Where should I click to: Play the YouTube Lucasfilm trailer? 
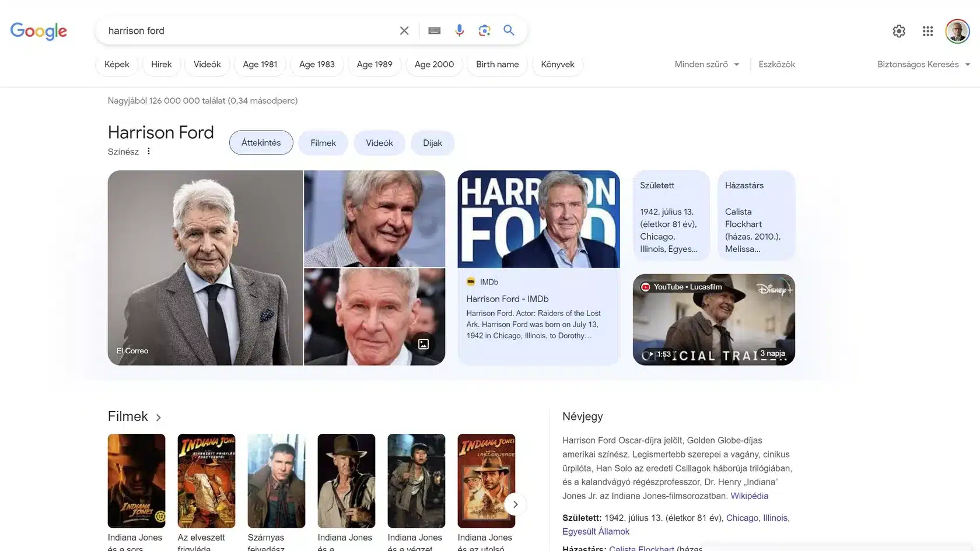coord(713,320)
